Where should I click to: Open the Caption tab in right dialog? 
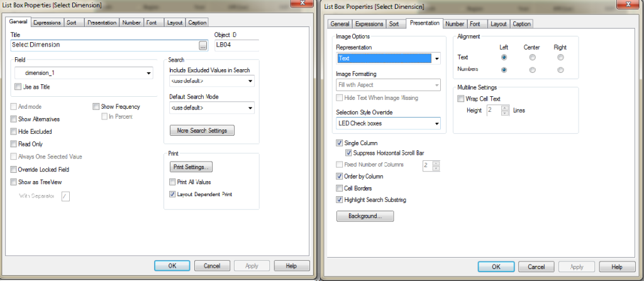pos(521,24)
